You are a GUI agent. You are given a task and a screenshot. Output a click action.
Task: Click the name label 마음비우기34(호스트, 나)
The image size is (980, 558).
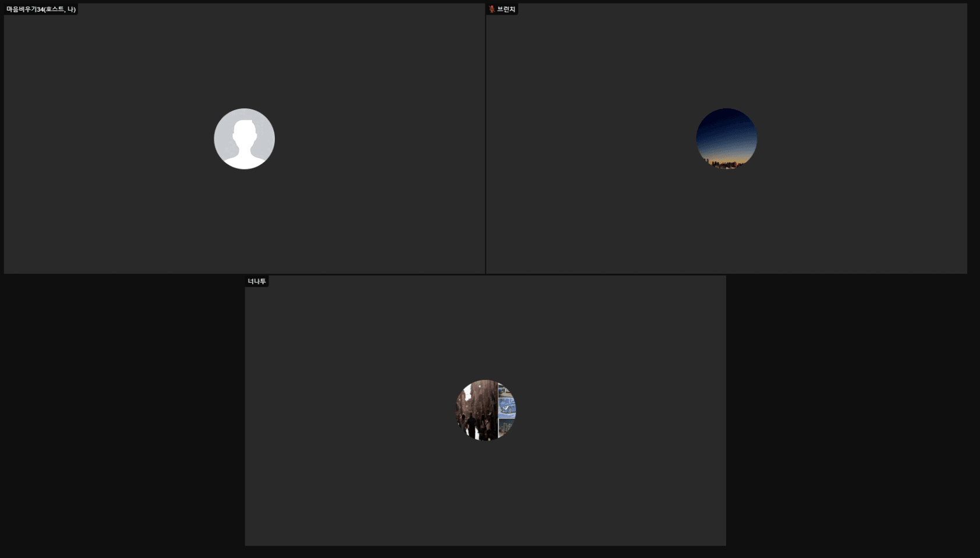(x=41, y=9)
